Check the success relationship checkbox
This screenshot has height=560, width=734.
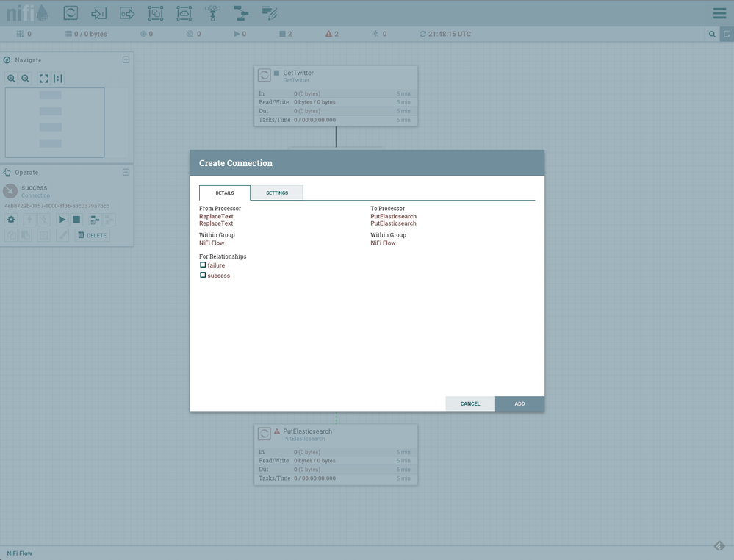tap(203, 276)
